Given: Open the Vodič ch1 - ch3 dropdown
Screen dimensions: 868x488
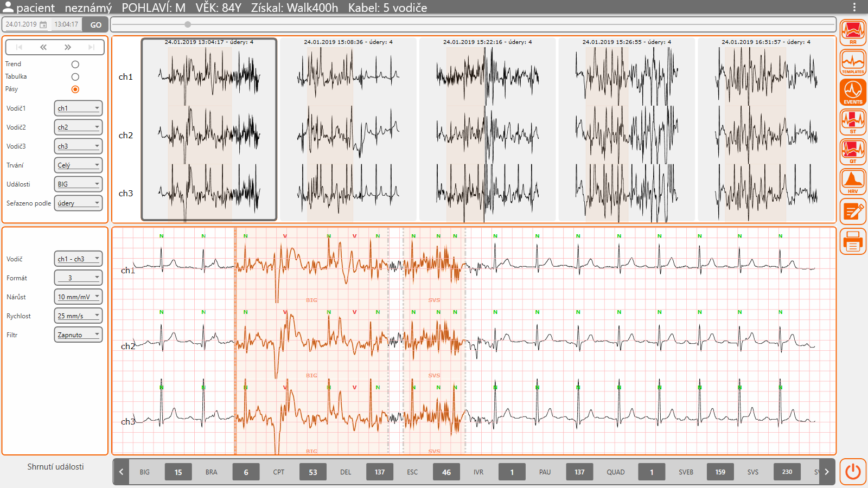Looking at the screenshot, I should pos(78,259).
